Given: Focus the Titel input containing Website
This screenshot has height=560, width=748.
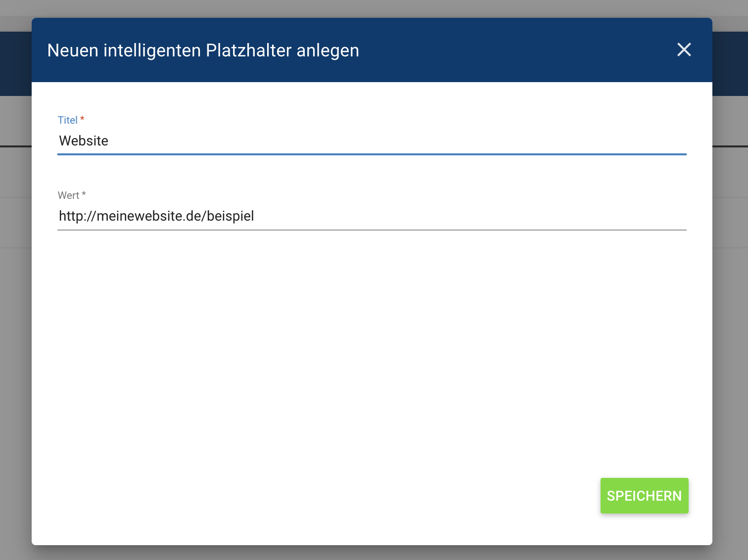Looking at the screenshot, I should coord(372,141).
